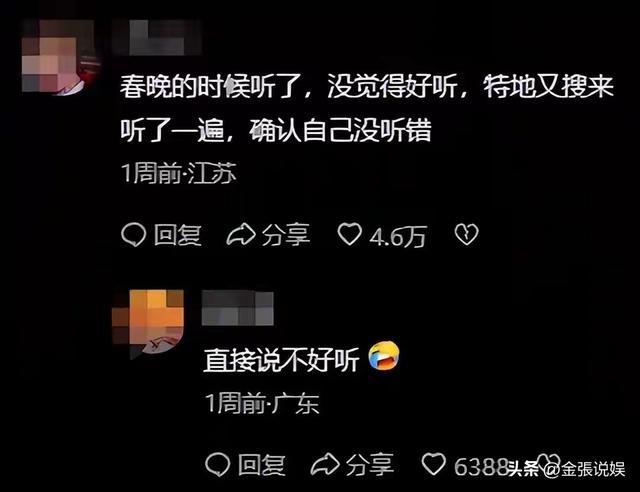Like the Guangdong reply with heart icon

(x=433, y=464)
